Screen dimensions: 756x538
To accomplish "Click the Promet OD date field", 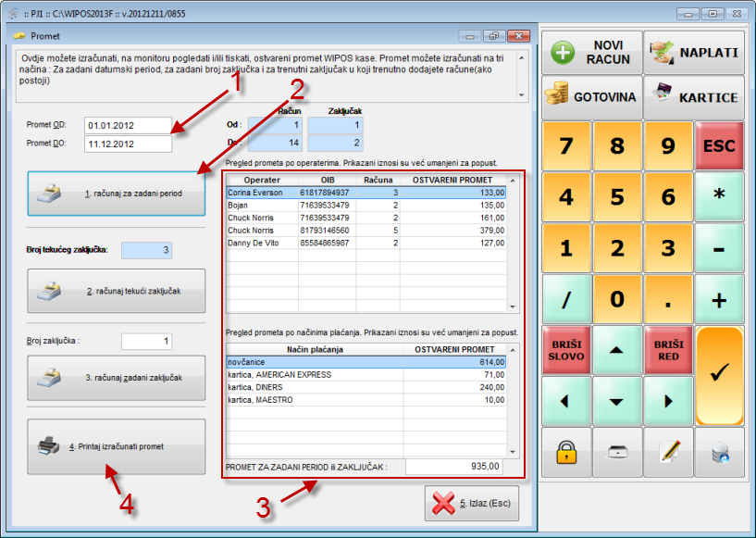I will coord(128,126).
